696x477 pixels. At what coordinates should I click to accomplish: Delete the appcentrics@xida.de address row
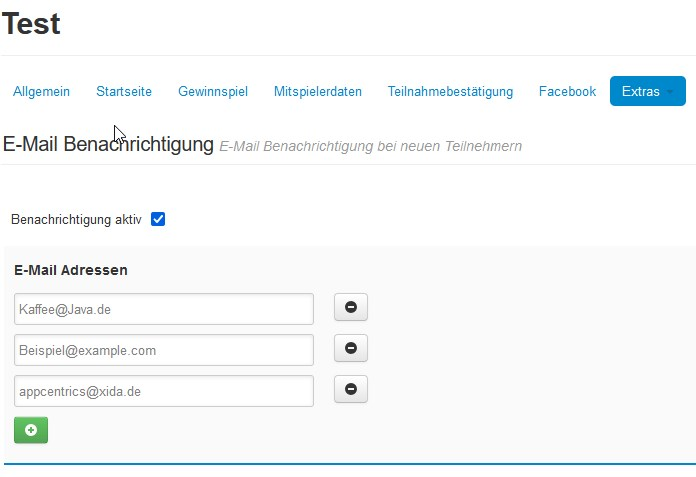click(x=350, y=390)
